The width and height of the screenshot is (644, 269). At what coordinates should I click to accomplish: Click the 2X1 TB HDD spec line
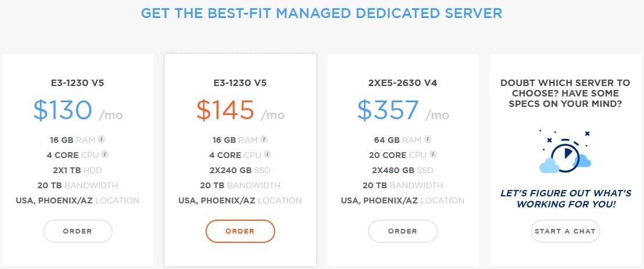(78, 170)
